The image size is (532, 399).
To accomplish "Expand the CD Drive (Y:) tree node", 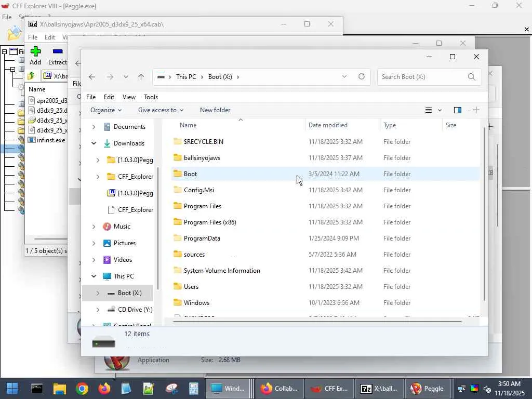I will (x=98, y=310).
